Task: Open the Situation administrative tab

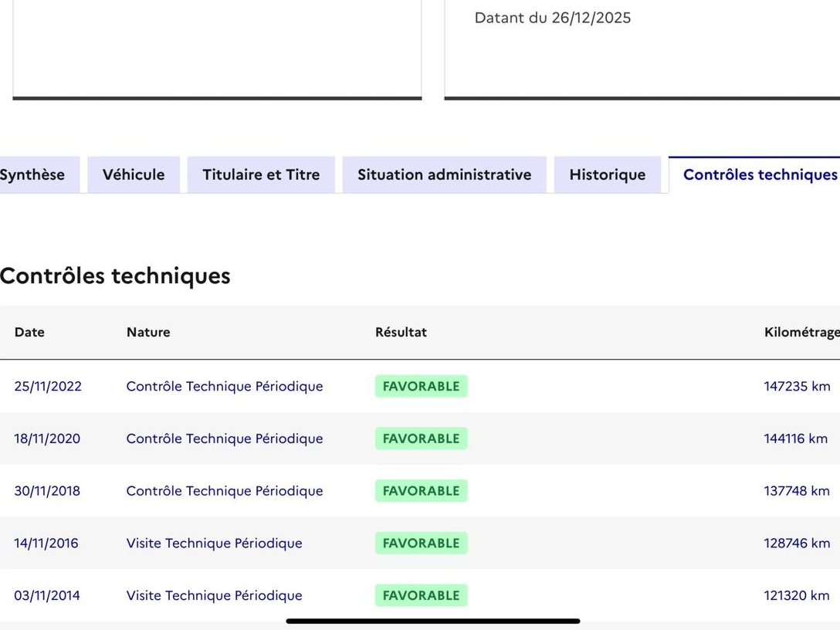Action: [x=444, y=174]
